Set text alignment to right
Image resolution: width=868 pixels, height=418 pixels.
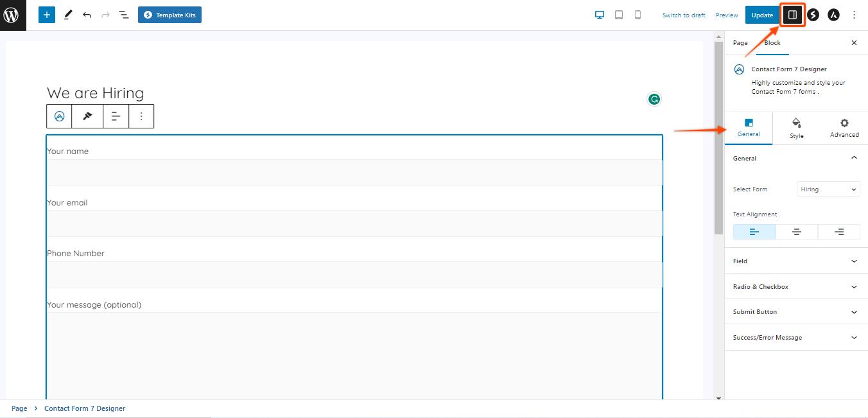tap(839, 232)
